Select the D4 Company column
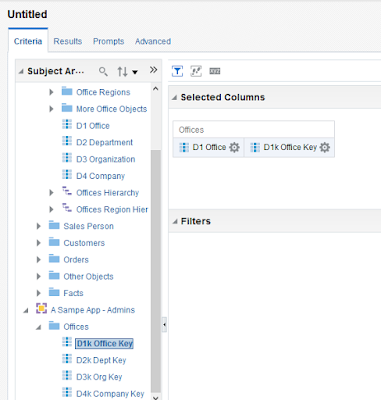 point(100,176)
